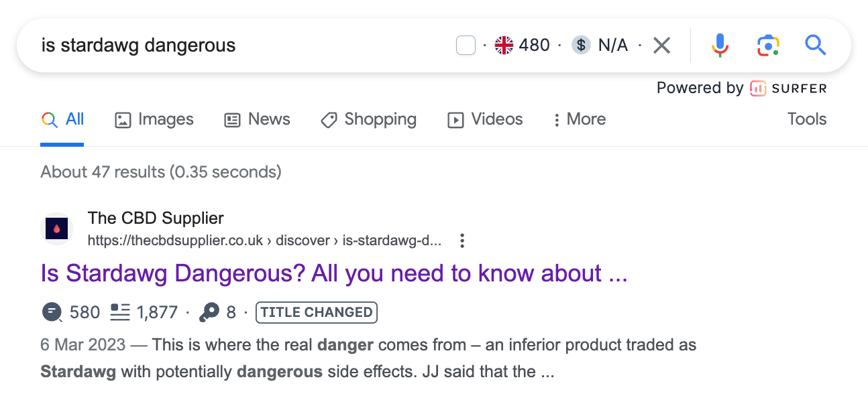Viewport: 868px width, 402px height.
Task: Open the Tools filter menu
Action: pyautogui.click(x=807, y=119)
